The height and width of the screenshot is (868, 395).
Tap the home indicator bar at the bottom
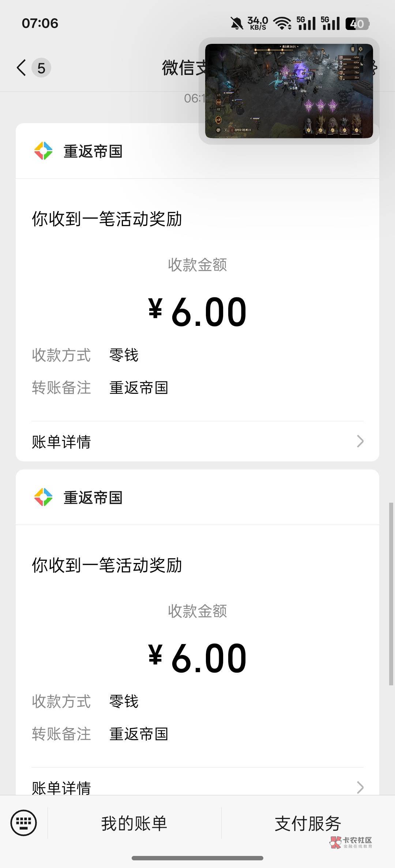[197, 858]
